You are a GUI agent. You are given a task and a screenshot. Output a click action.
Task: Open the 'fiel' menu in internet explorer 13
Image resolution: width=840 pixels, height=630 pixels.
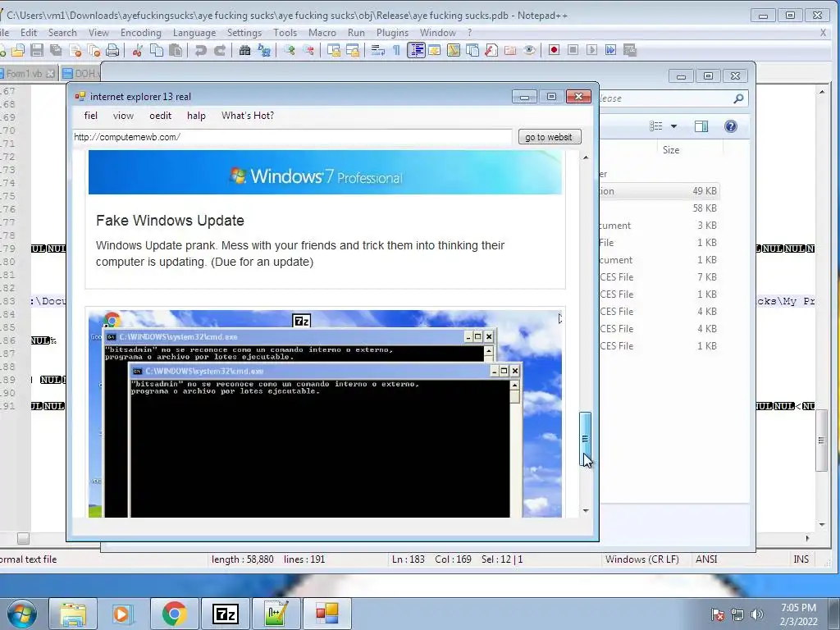tap(90, 116)
